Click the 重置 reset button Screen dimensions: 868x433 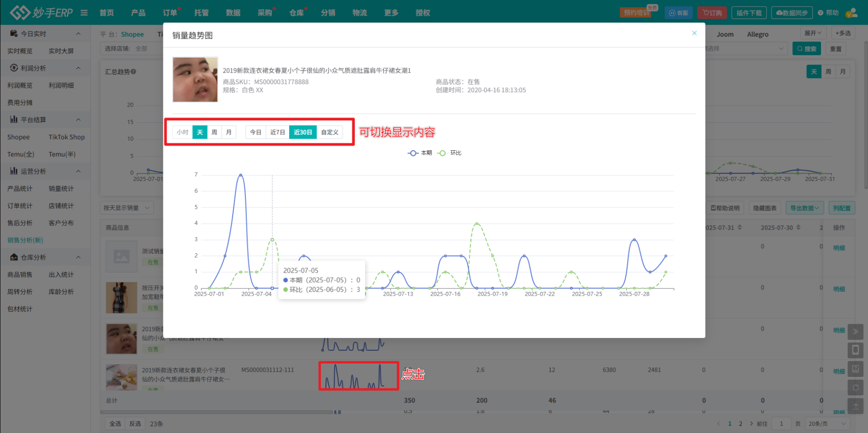836,48
